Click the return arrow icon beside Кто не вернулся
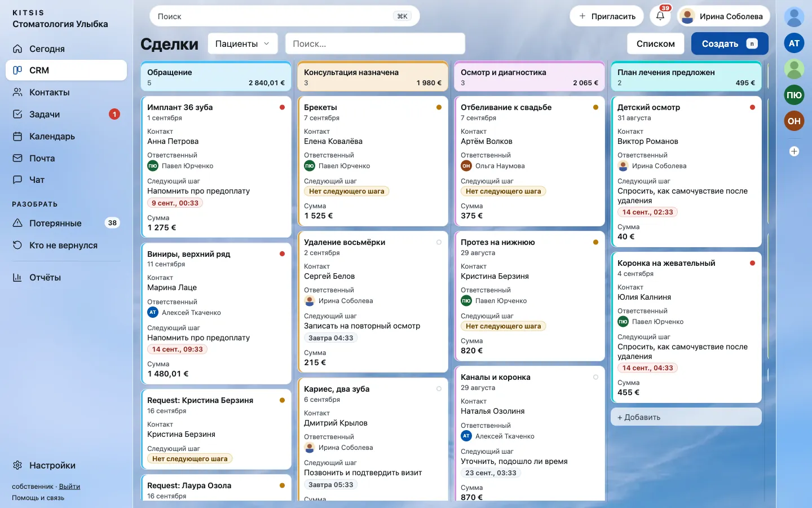Image resolution: width=812 pixels, height=508 pixels. [17, 245]
